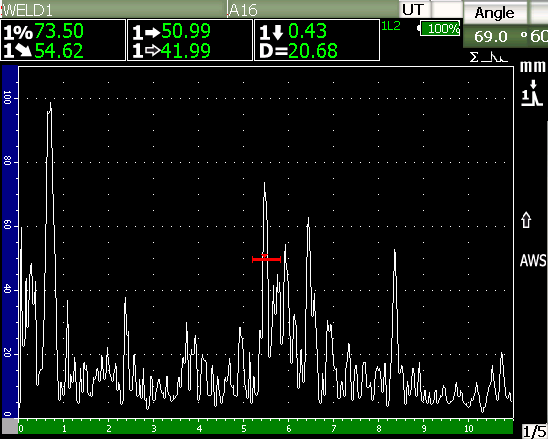Select the Angle parameter button
The width and height of the screenshot is (548, 439).
point(495,13)
